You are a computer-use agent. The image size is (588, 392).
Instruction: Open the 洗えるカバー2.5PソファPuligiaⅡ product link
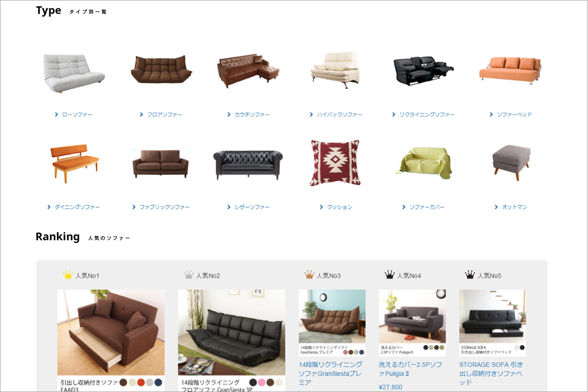click(x=411, y=369)
